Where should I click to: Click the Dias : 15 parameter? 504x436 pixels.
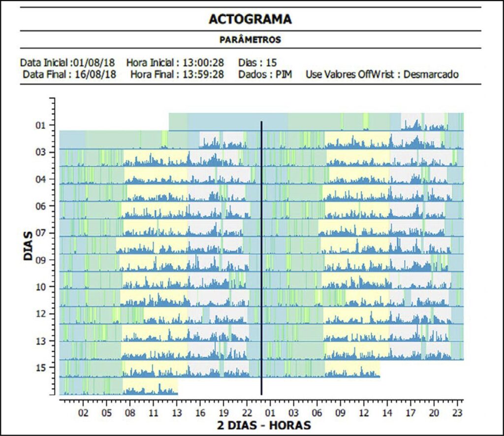(257, 63)
